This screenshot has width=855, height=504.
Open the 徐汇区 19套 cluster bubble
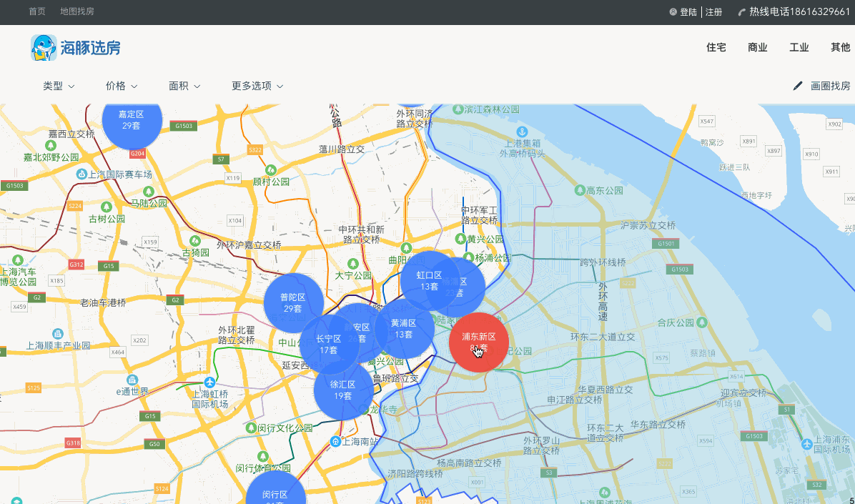tap(343, 390)
